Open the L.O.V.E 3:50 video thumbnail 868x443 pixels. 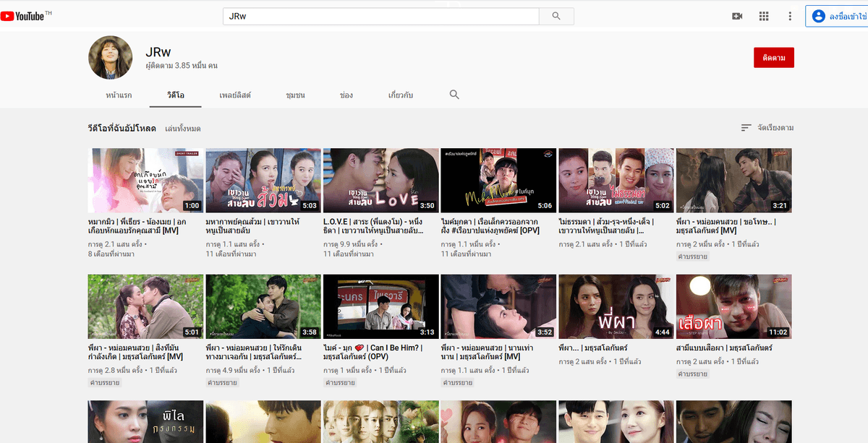click(381, 181)
